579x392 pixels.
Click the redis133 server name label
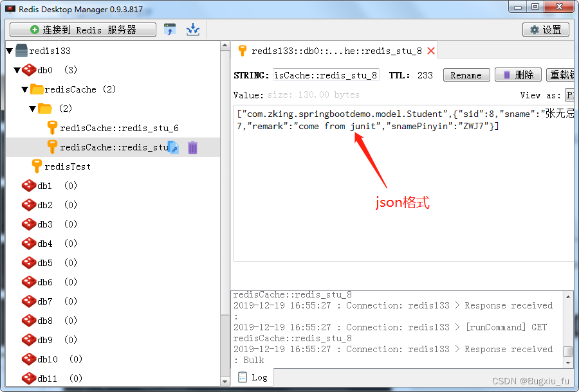point(50,51)
